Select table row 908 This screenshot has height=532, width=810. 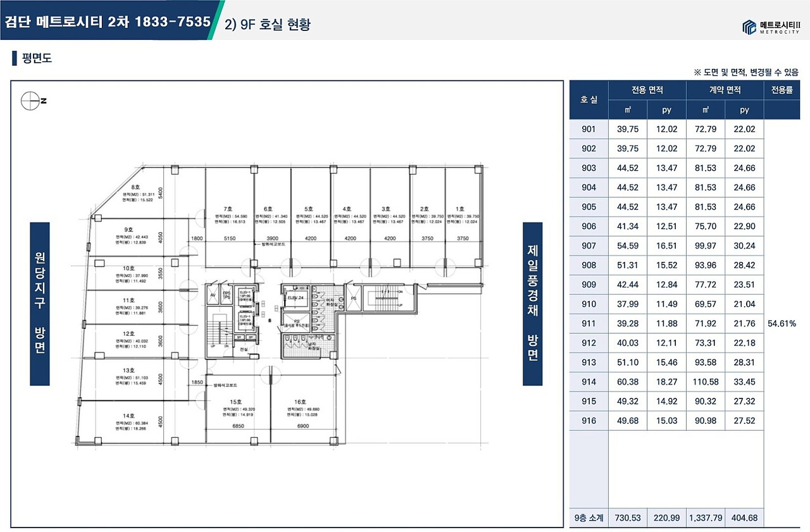point(666,266)
